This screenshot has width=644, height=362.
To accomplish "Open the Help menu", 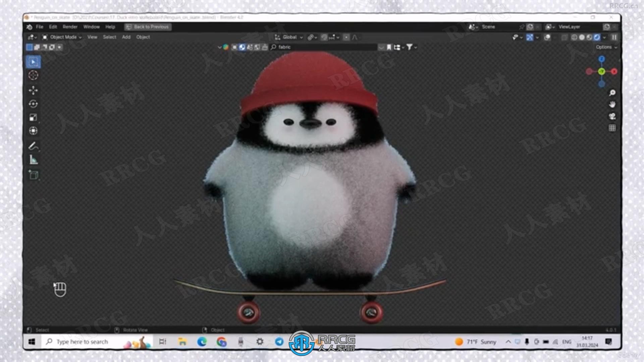I will pos(110,27).
